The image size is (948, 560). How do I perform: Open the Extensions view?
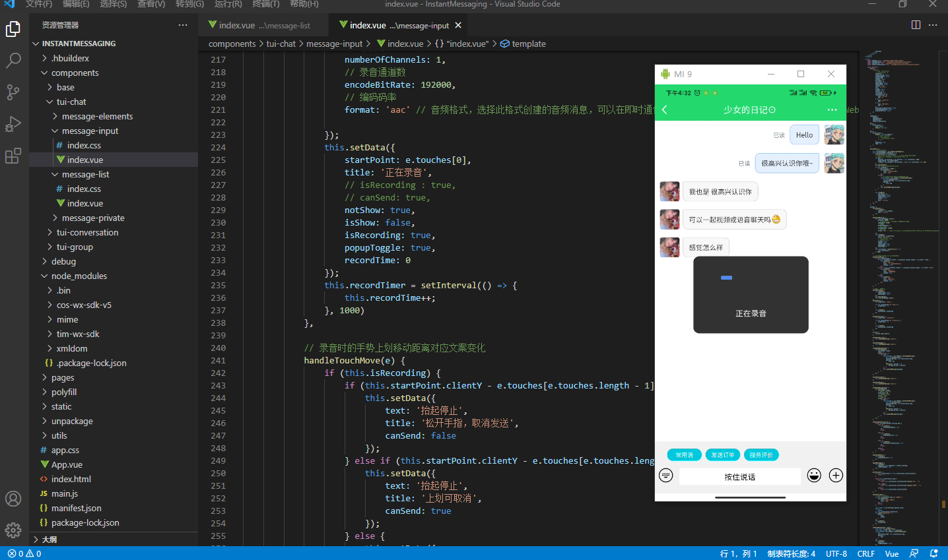[13, 156]
